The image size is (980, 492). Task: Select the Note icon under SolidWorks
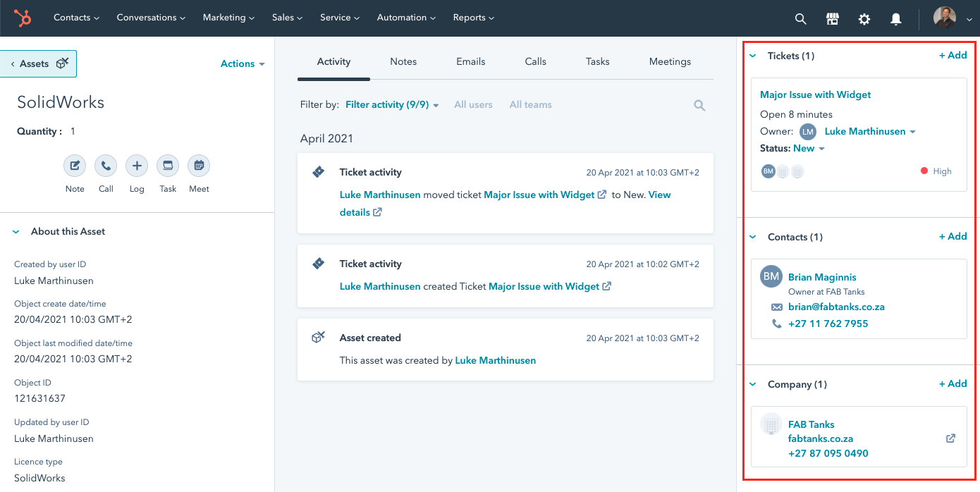coord(75,166)
